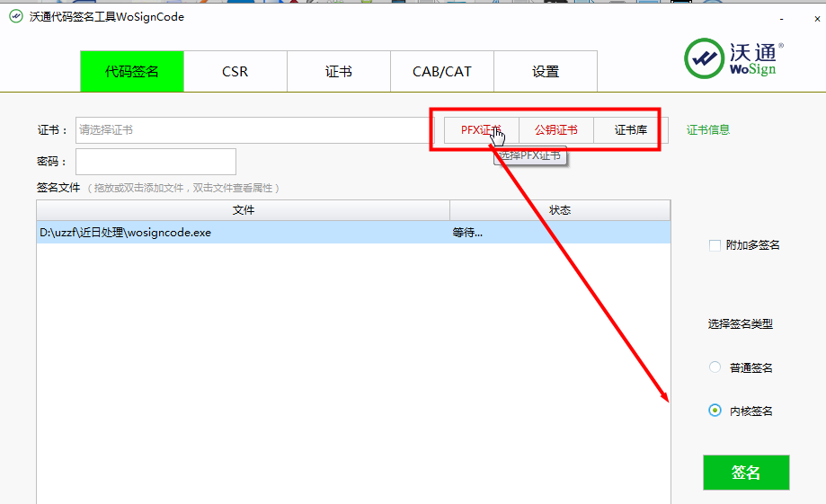Click the 文件 column header
The image size is (826, 504).
pyautogui.click(x=244, y=210)
